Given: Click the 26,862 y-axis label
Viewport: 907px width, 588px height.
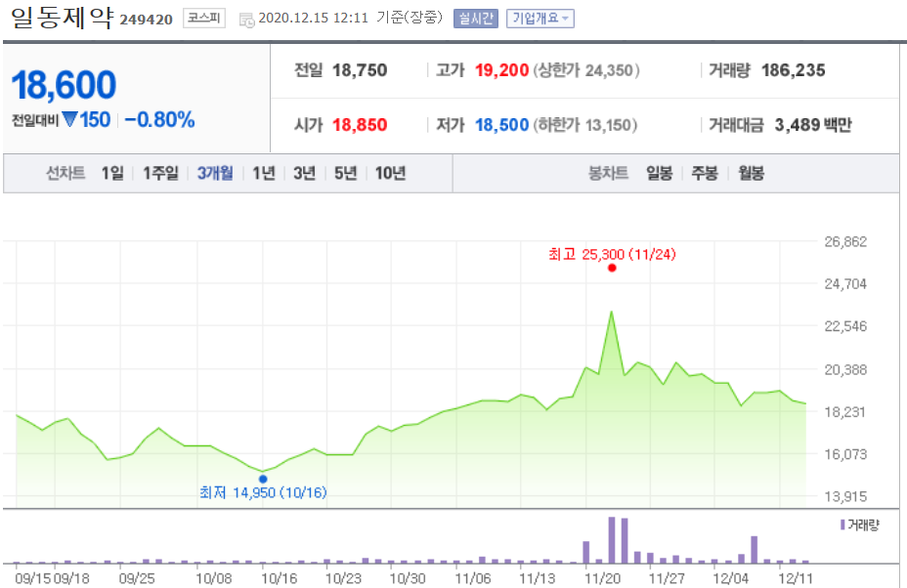Looking at the screenshot, I should (x=845, y=241).
